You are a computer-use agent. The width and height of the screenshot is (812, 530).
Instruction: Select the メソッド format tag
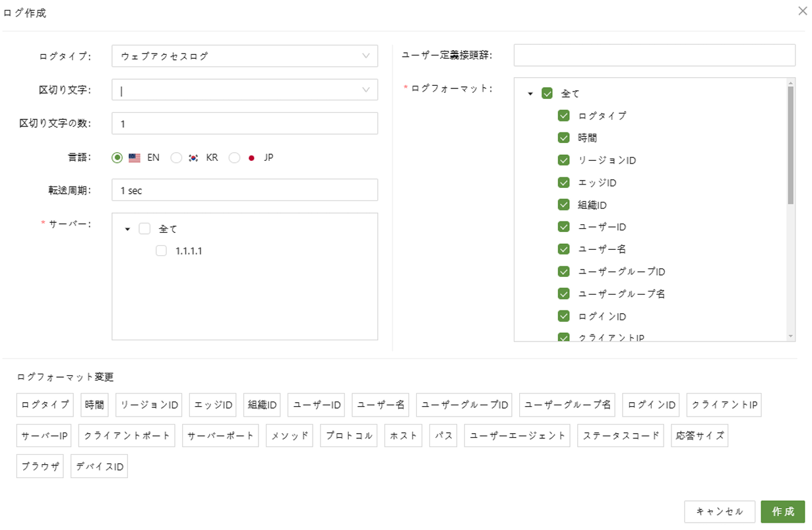coord(289,435)
